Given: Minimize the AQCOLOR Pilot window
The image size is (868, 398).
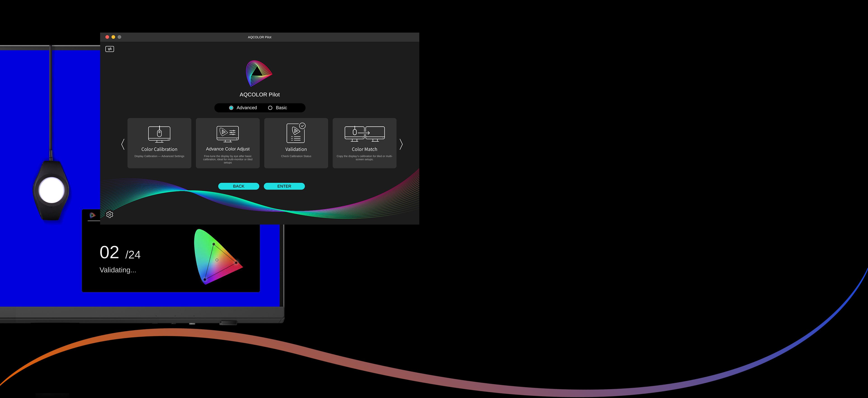Looking at the screenshot, I should pos(113,37).
